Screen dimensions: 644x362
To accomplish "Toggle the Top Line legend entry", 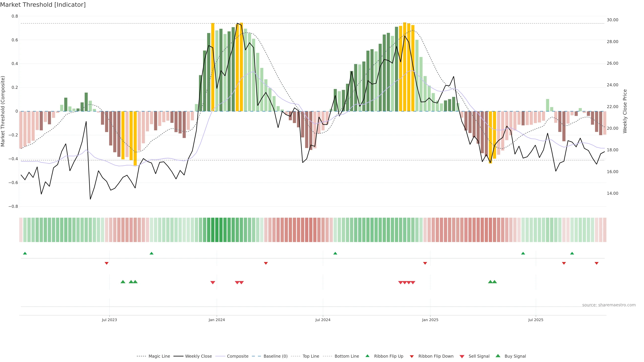I will [311, 356].
